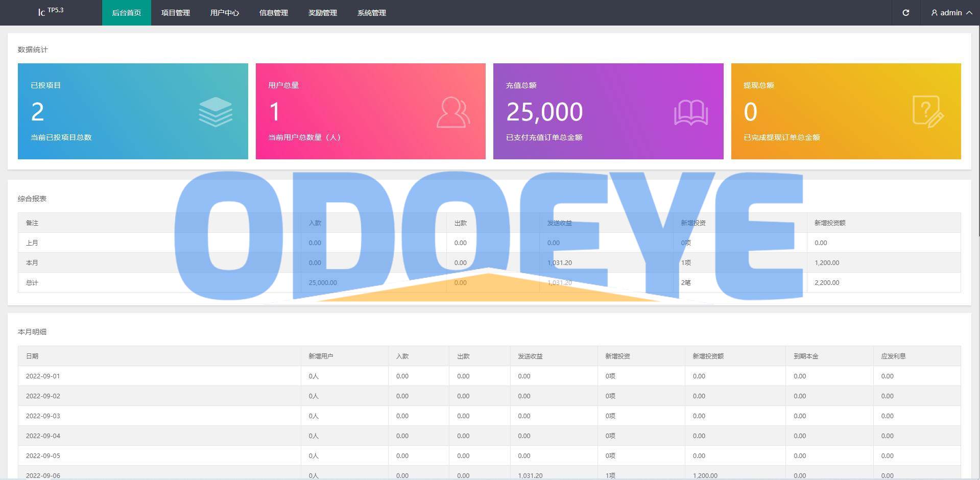
Task: Click the 数据统计 section heading
Action: pyautogui.click(x=33, y=50)
